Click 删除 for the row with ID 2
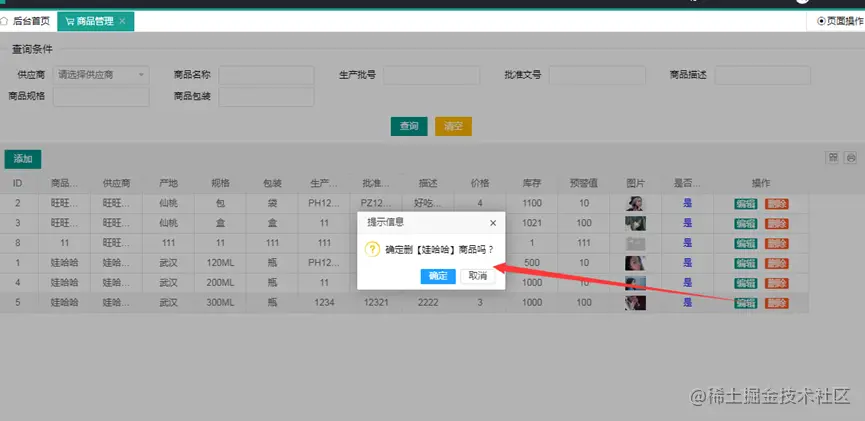 tap(777, 204)
